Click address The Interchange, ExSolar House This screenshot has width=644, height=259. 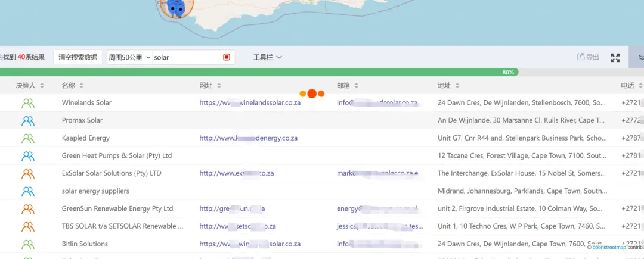(522, 173)
